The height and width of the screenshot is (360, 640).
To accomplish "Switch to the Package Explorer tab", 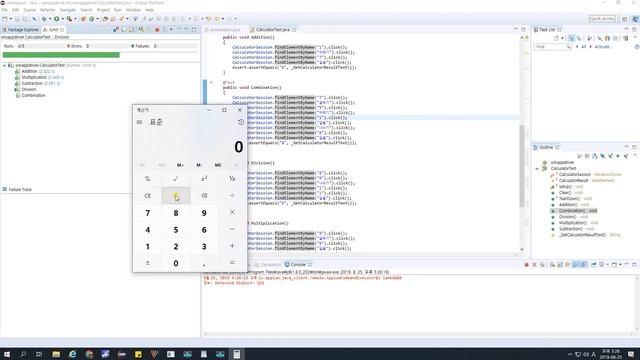I will click(20, 30).
